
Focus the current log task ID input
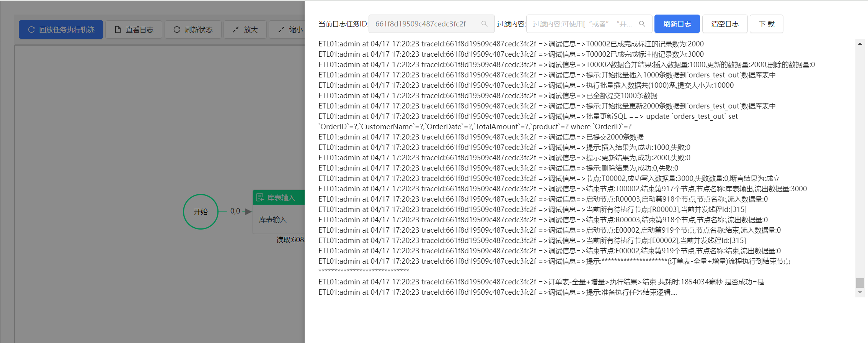(x=432, y=24)
